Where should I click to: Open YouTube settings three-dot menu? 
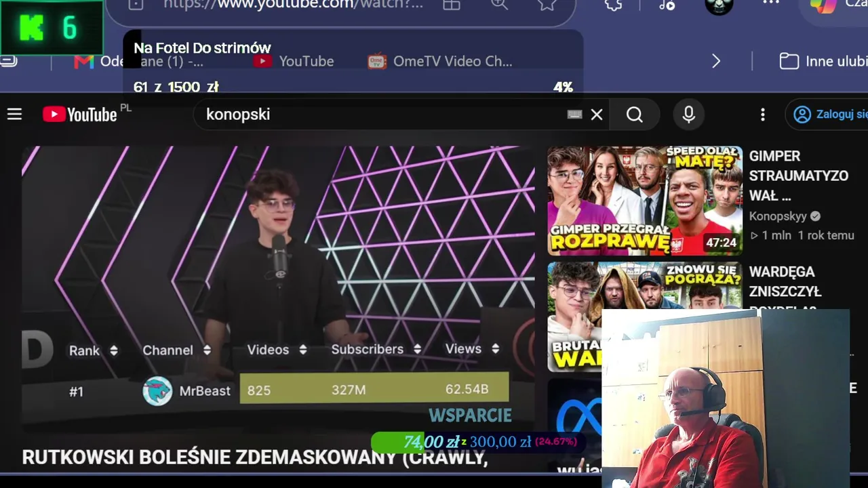coord(763,115)
